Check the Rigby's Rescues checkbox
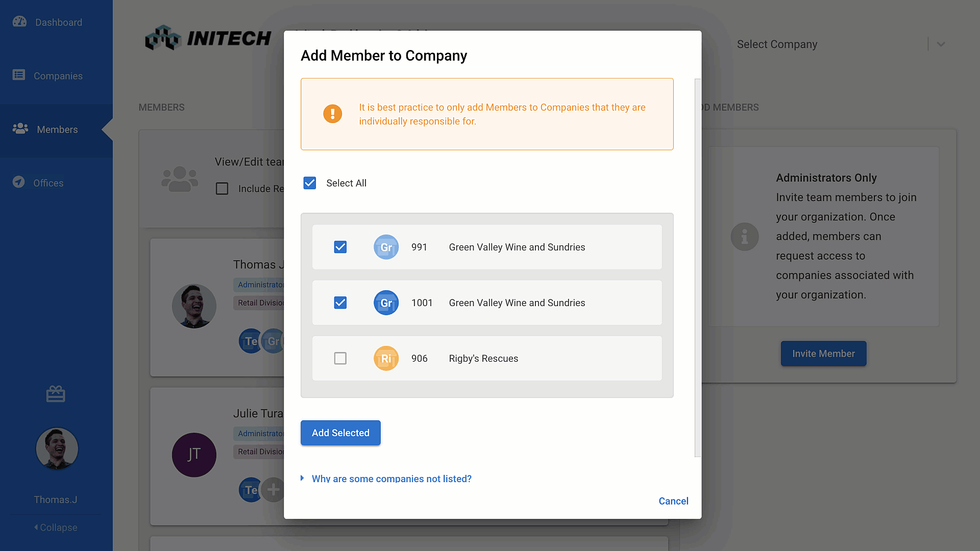This screenshot has height=551, width=980. 340,358
